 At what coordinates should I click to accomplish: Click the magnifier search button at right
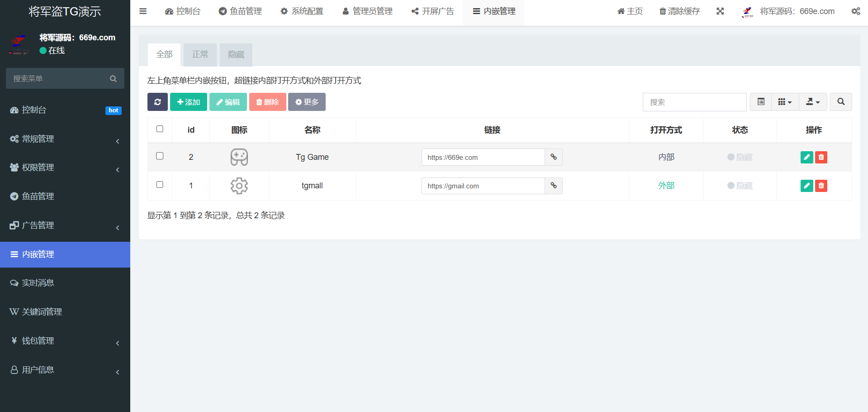click(841, 102)
